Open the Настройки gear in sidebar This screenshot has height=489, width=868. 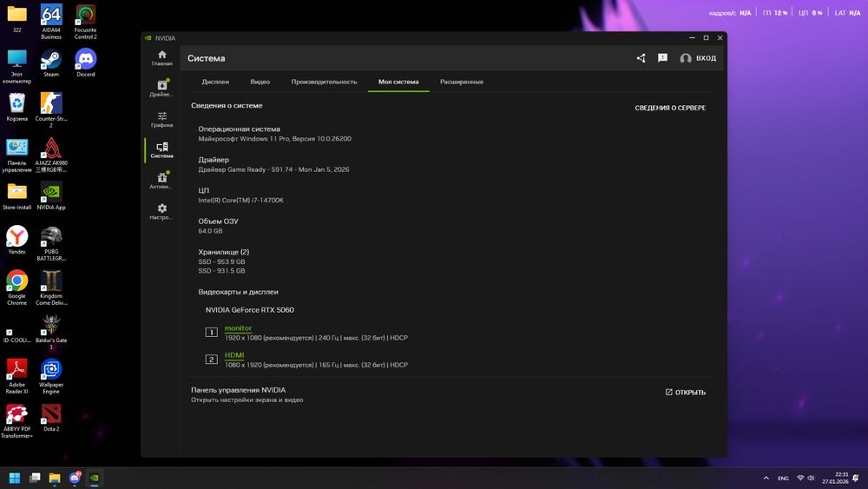tap(161, 212)
